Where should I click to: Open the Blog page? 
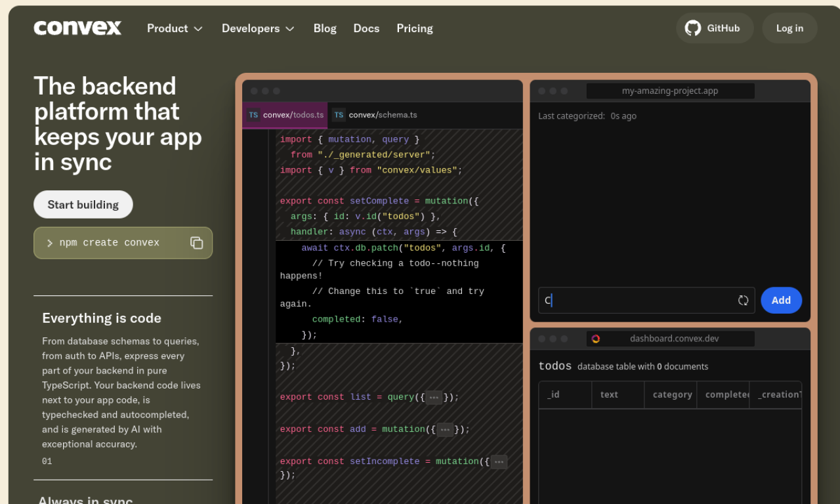tap(325, 28)
